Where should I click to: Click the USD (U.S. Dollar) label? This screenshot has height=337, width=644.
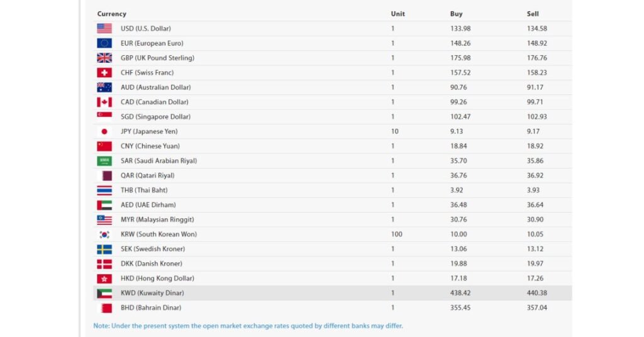coord(146,28)
